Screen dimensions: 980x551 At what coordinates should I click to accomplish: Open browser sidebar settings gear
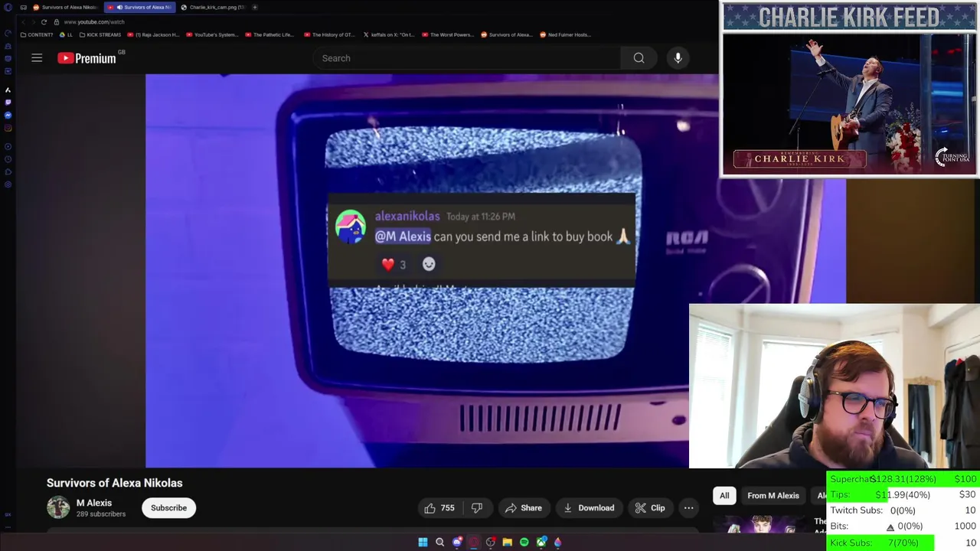tap(8, 184)
